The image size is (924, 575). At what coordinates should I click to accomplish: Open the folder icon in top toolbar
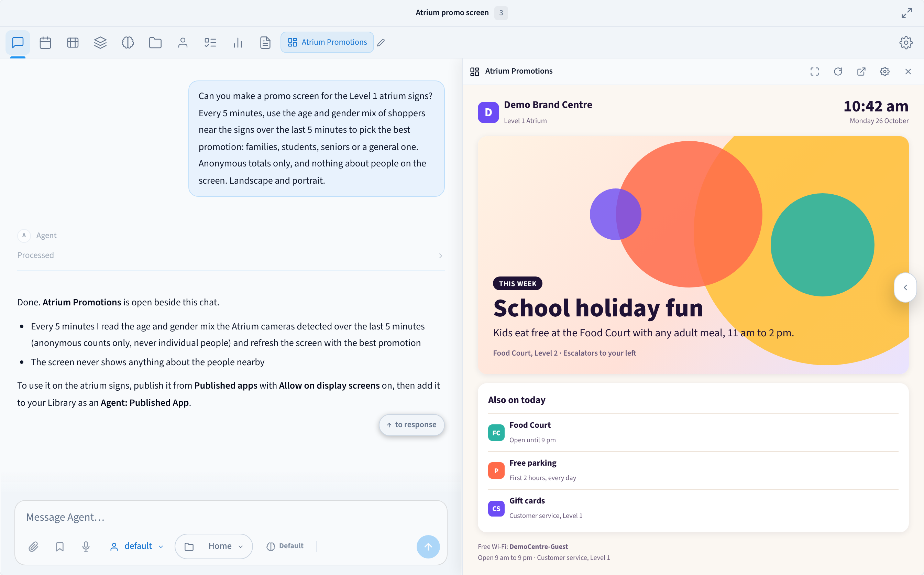click(155, 42)
